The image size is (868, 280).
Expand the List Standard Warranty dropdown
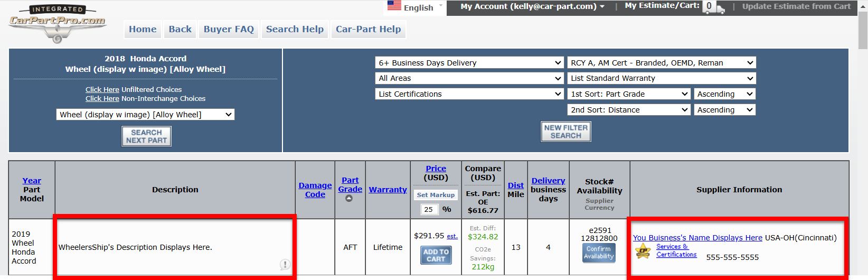pyautogui.click(x=661, y=78)
